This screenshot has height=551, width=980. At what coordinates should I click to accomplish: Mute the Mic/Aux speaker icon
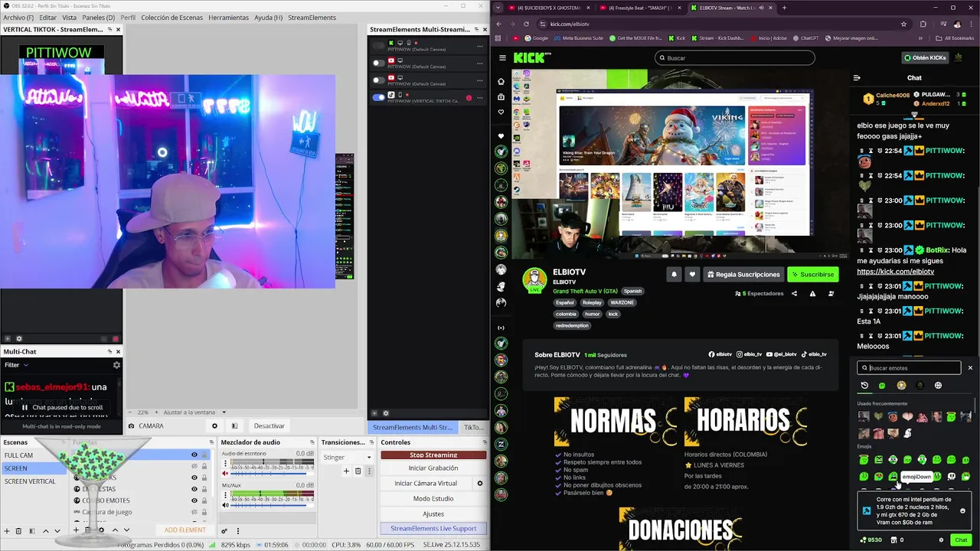tap(226, 504)
